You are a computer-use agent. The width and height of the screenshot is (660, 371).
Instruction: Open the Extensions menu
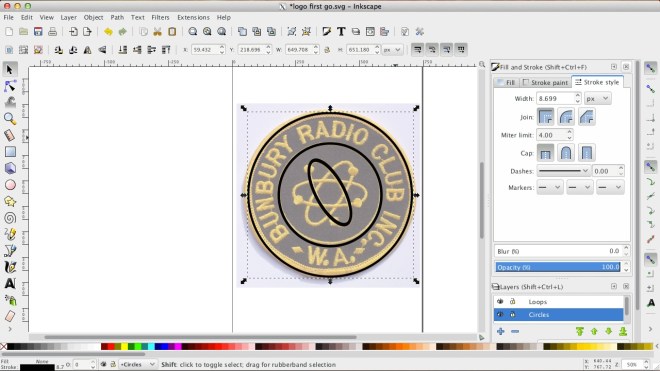[x=193, y=17]
